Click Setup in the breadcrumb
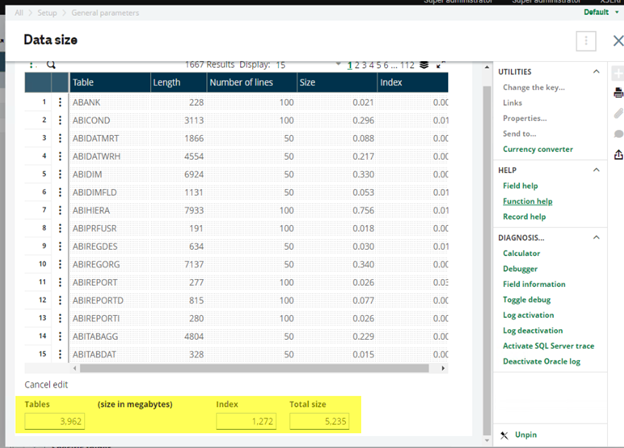 pos(47,13)
